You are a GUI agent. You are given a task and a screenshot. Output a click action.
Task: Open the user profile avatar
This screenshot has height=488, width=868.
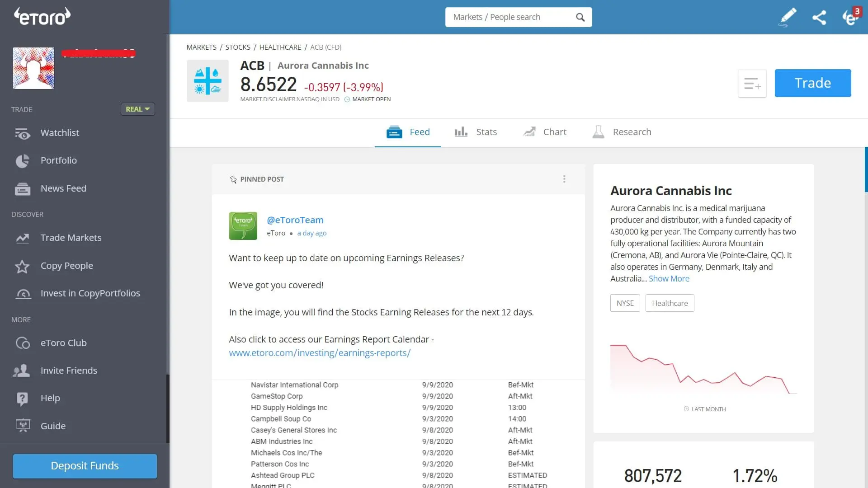tap(33, 68)
